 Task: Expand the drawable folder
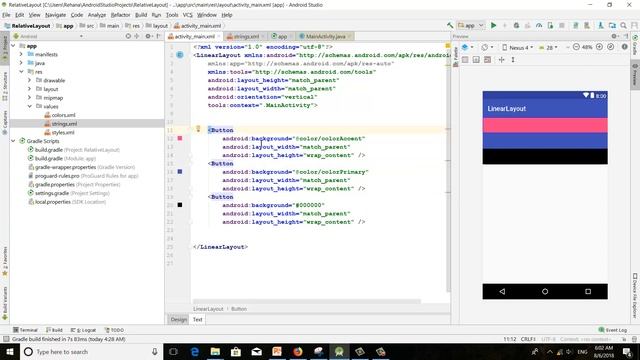(30, 80)
